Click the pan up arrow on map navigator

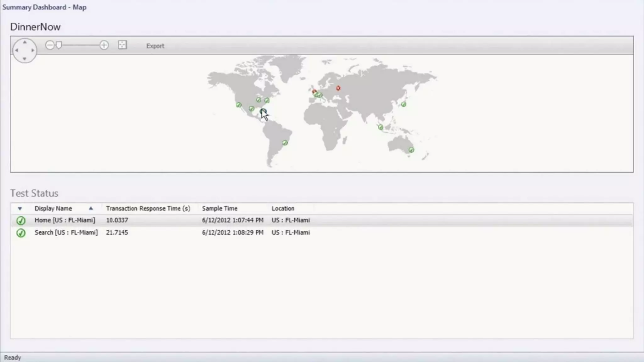tap(25, 42)
